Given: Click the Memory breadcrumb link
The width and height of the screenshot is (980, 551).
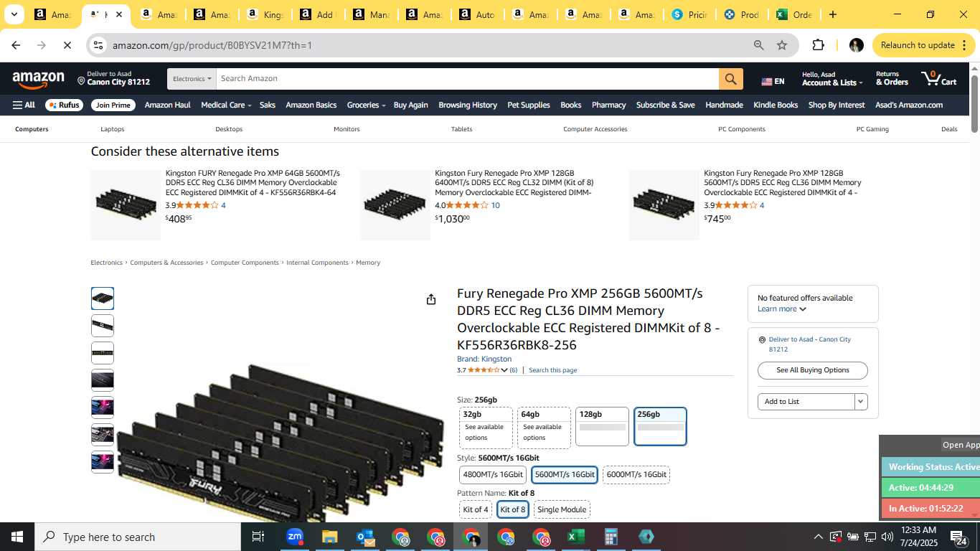Looking at the screenshot, I should click(368, 263).
